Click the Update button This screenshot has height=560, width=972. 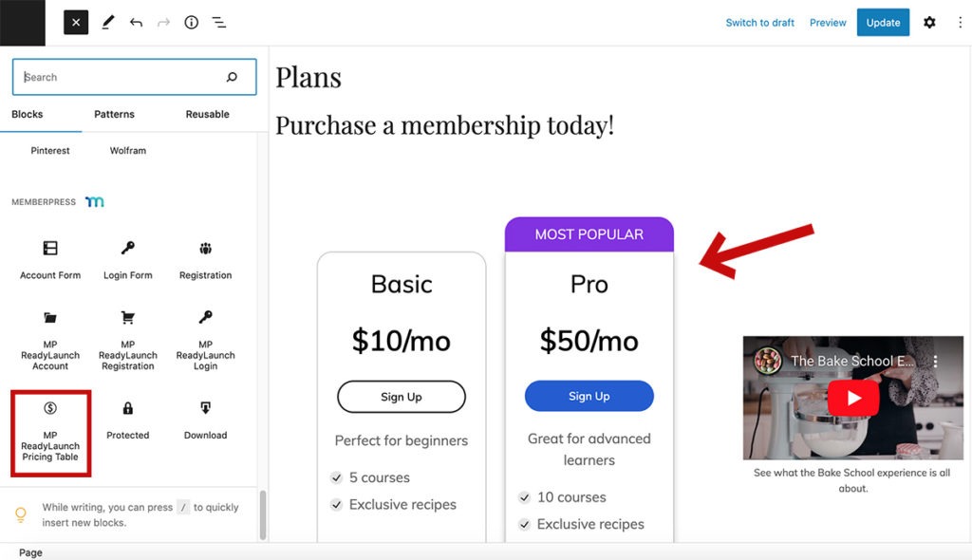(x=883, y=22)
